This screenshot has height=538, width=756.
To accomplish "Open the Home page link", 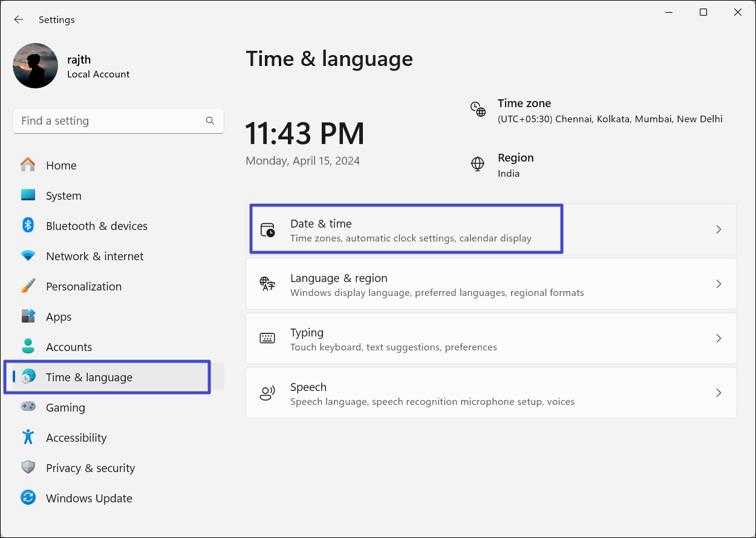I will (60, 165).
